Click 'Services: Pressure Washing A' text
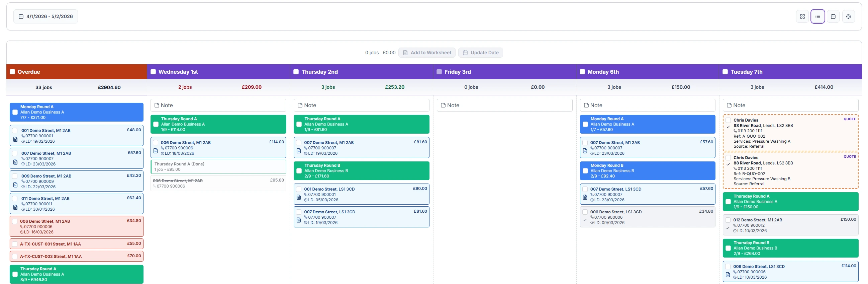 pyautogui.click(x=762, y=141)
